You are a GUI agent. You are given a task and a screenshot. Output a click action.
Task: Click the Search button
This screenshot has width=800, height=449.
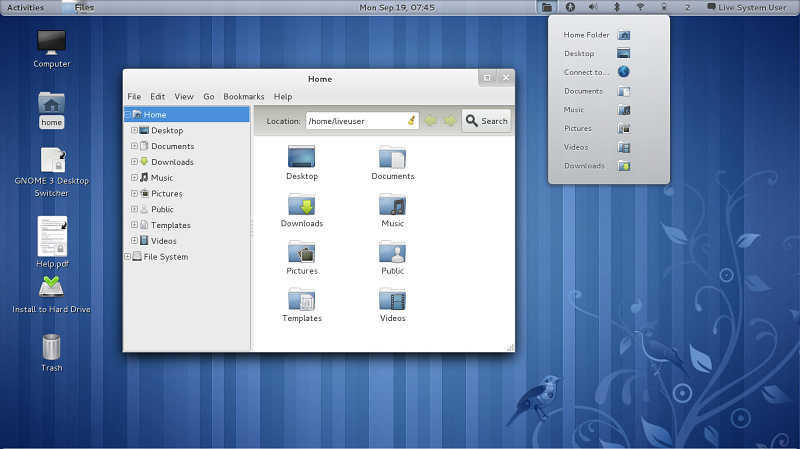486,121
